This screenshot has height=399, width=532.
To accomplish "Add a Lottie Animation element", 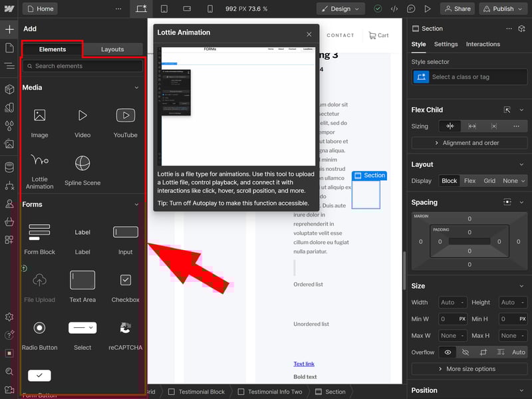I will (x=39, y=170).
